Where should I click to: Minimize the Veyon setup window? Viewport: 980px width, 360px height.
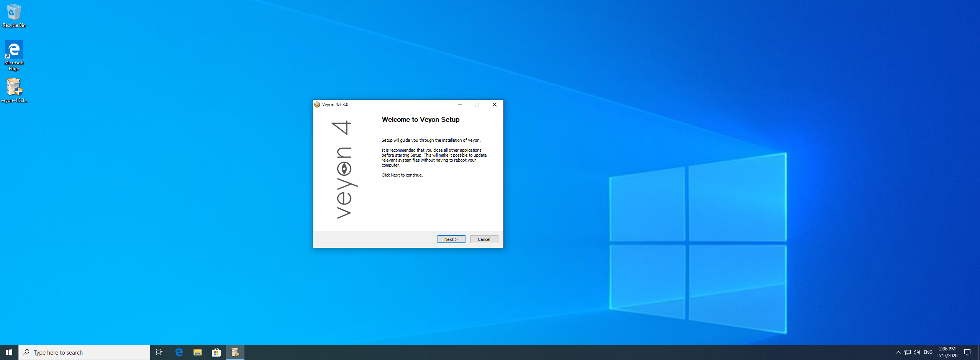[x=460, y=105]
